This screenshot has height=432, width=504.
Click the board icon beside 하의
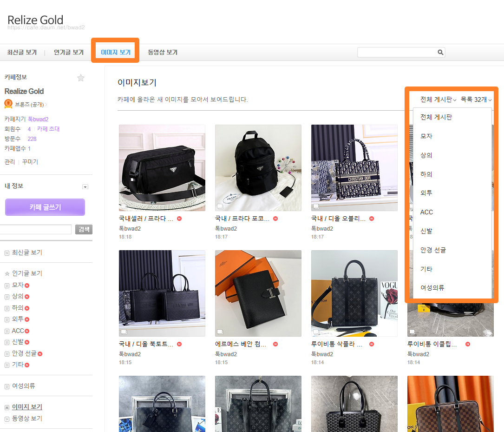click(x=7, y=308)
